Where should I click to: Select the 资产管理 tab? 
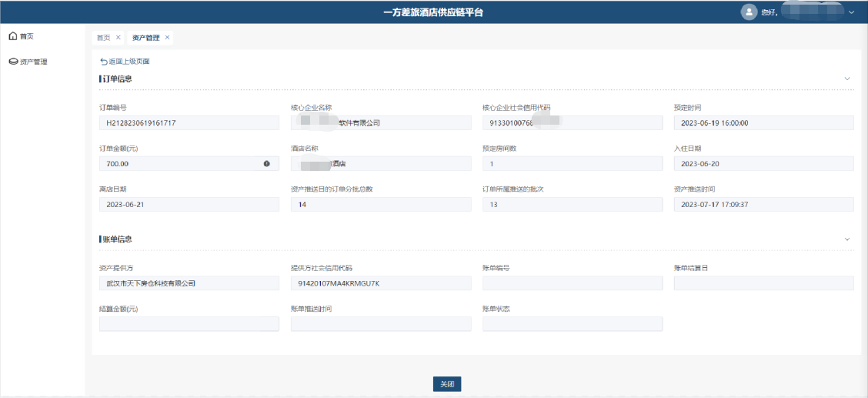[x=145, y=38]
